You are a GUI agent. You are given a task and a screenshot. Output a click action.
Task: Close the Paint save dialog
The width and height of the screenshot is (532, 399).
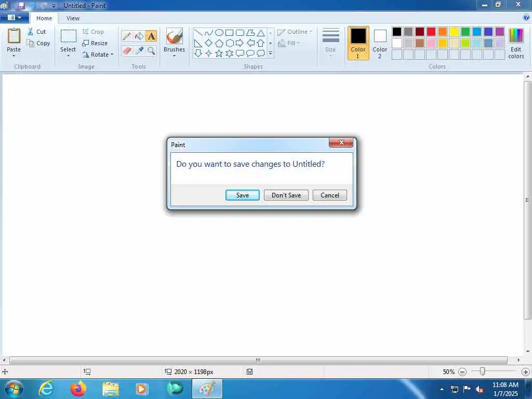click(341, 142)
